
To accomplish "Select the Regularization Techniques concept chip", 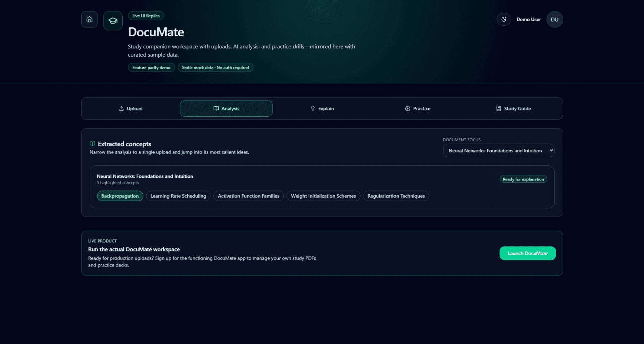I will [x=396, y=196].
